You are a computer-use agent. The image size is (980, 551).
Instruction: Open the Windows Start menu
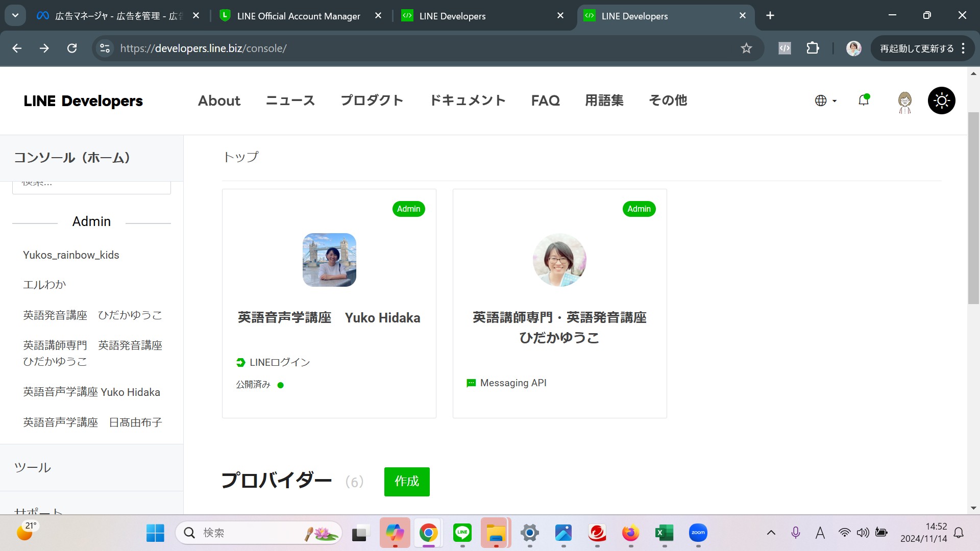pos(155,533)
